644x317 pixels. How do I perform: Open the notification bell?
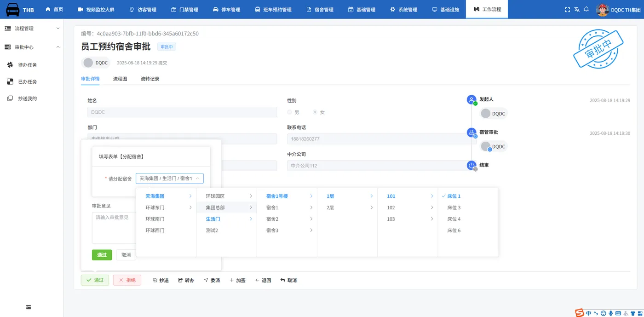(586, 9)
